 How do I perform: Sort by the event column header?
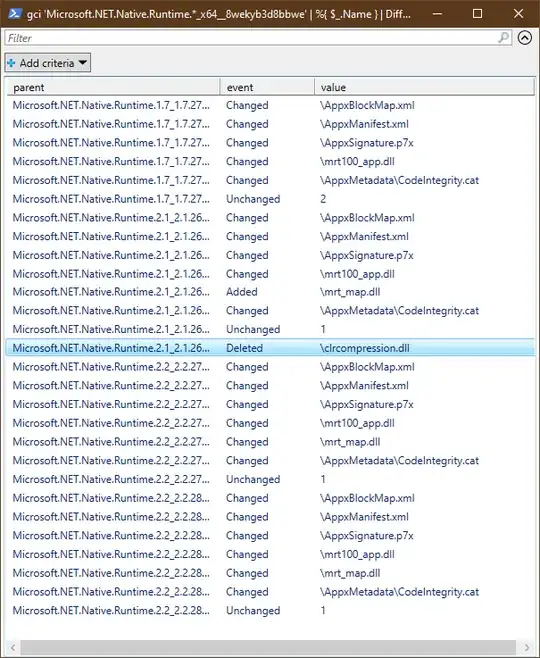(267, 87)
